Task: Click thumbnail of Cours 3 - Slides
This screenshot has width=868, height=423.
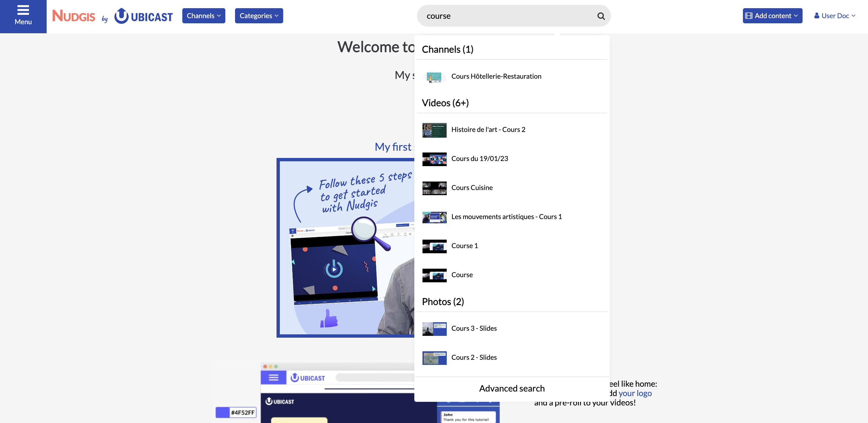Action: (434, 329)
